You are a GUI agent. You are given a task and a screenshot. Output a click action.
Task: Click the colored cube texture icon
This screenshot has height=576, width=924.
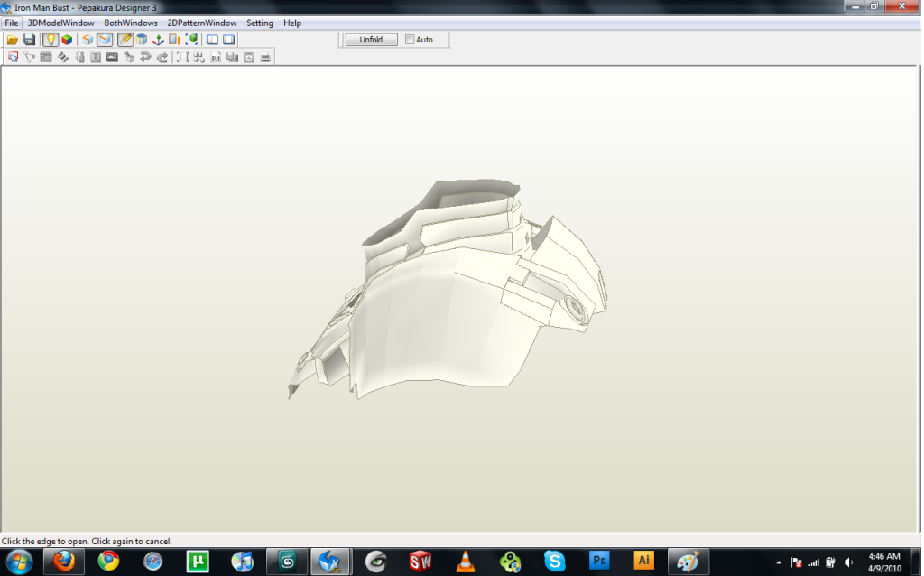click(67, 40)
